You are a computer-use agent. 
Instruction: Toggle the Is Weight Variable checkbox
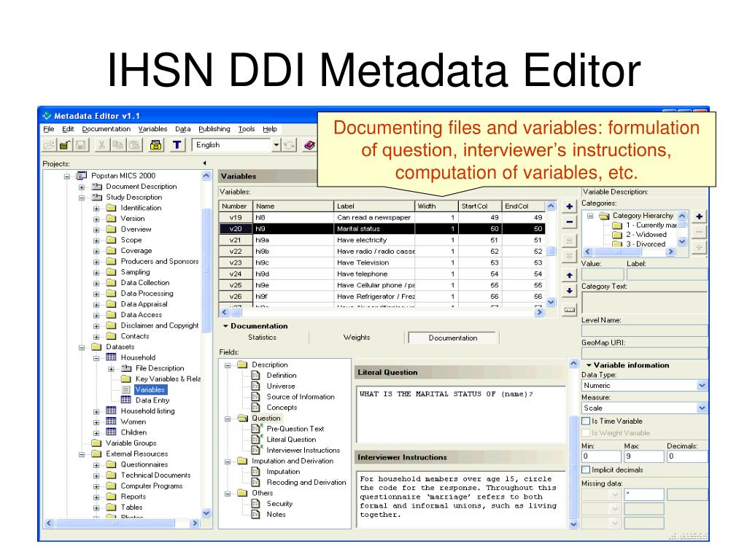pyautogui.click(x=586, y=433)
